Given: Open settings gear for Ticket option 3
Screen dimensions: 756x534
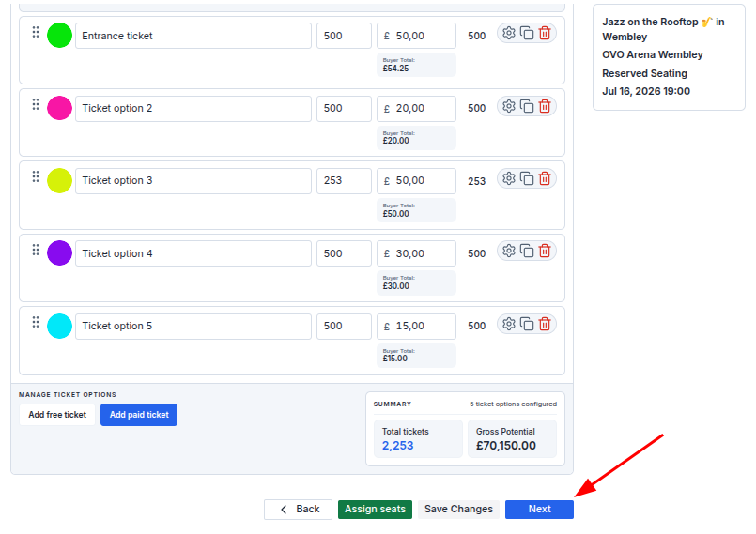Looking at the screenshot, I should click(x=509, y=179).
